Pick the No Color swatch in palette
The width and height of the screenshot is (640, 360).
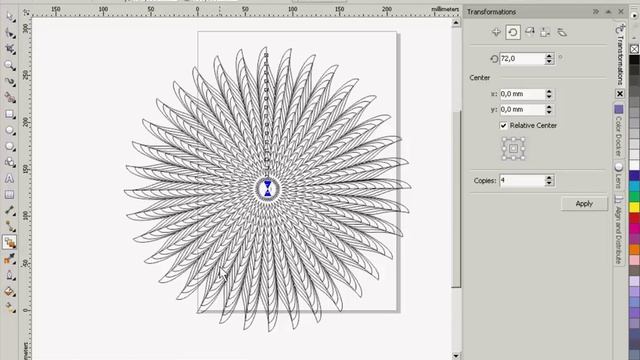coord(634,49)
